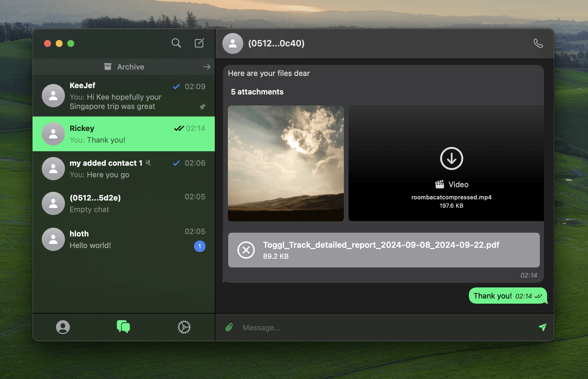
Task: Open the search icon
Action: pyautogui.click(x=176, y=43)
